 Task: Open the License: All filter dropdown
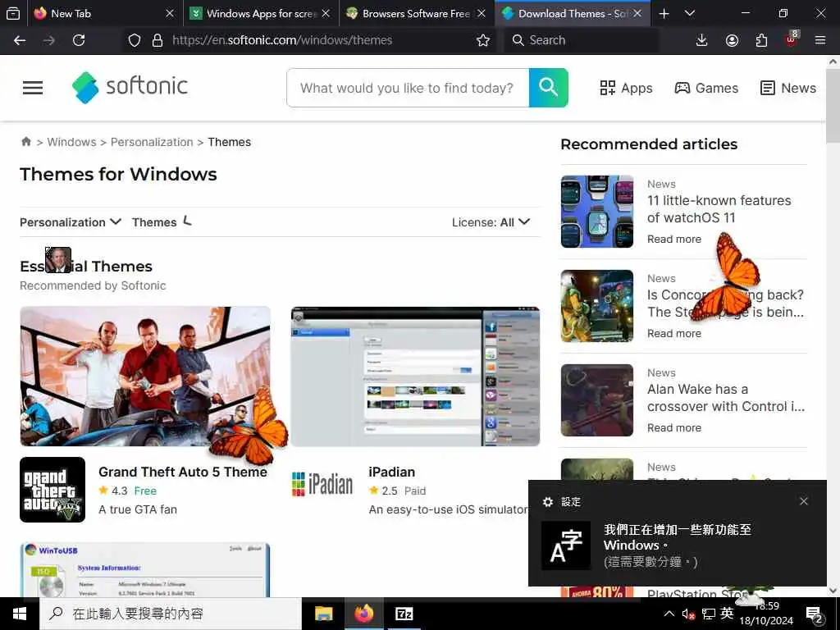coord(491,221)
